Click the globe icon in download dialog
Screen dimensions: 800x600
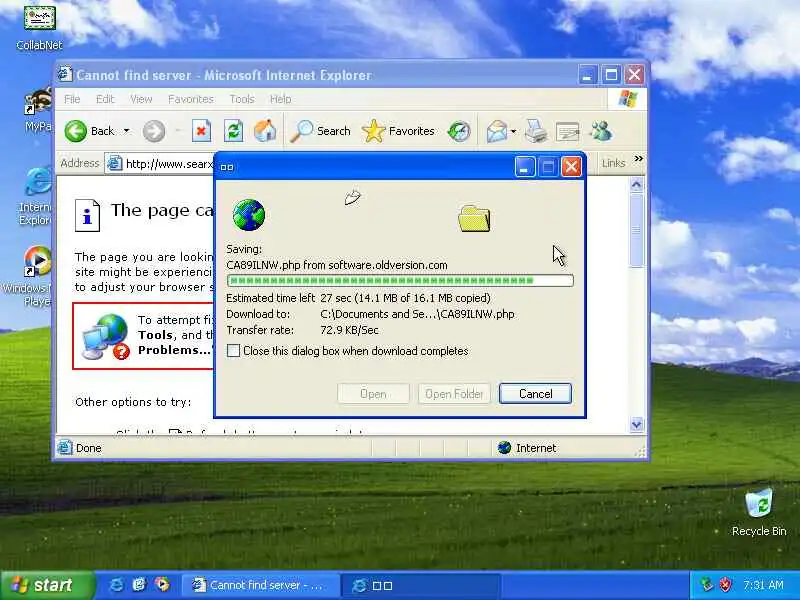tap(248, 215)
